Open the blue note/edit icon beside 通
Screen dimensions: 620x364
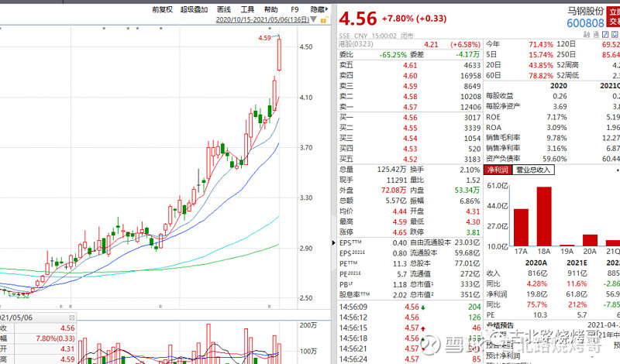point(605,35)
